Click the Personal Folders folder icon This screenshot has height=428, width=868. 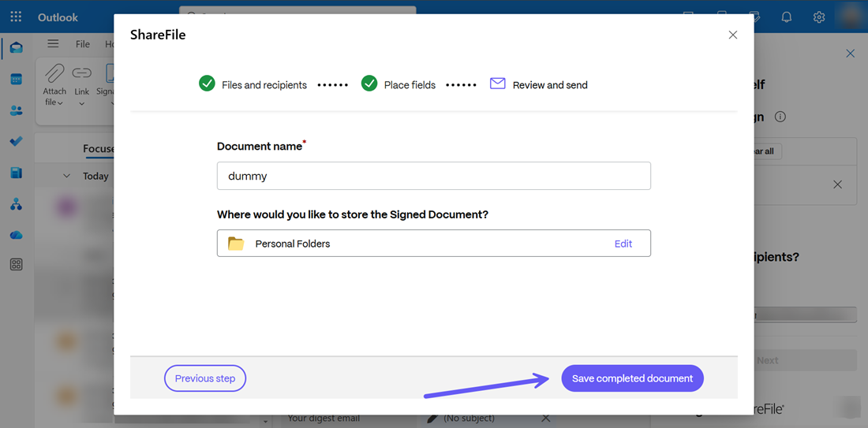coord(236,244)
